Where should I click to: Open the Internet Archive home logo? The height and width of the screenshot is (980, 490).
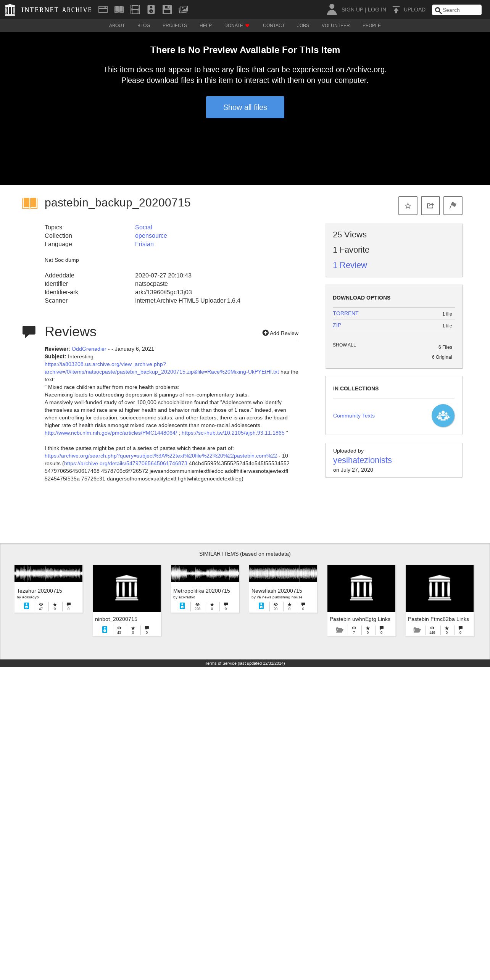point(48,10)
